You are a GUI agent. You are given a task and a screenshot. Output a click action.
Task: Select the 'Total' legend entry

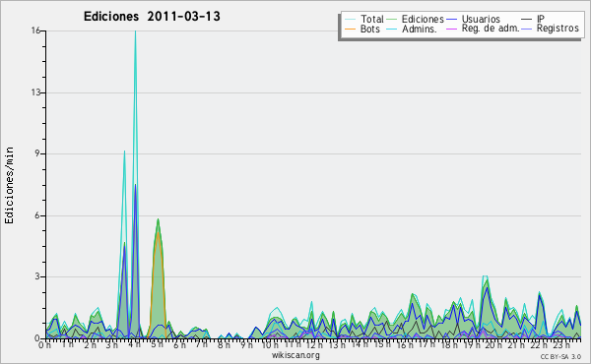pyautogui.click(x=364, y=19)
